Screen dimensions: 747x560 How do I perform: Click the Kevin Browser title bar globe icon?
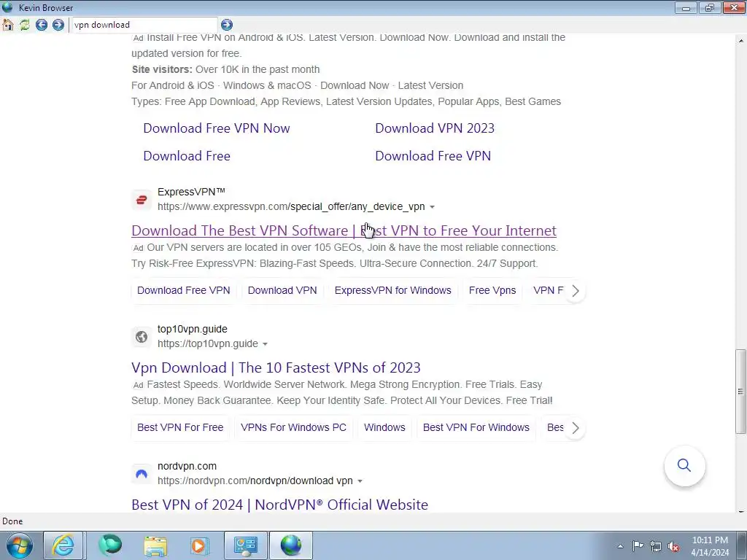tap(7, 7)
